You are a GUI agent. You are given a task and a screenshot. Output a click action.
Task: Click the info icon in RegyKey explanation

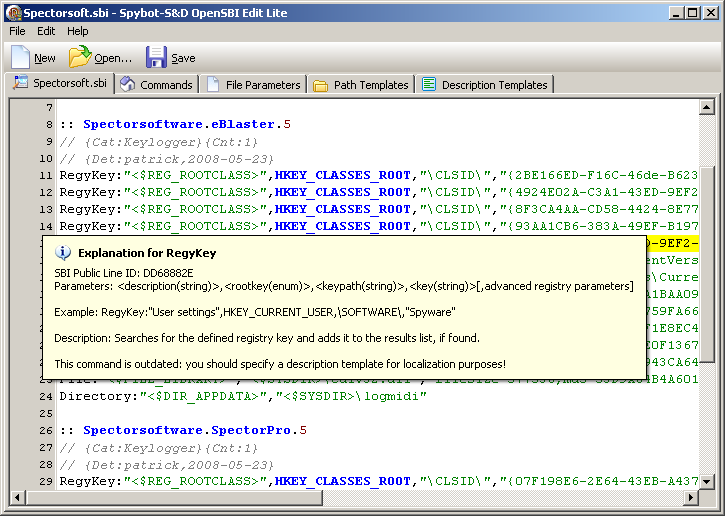click(63, 253)
